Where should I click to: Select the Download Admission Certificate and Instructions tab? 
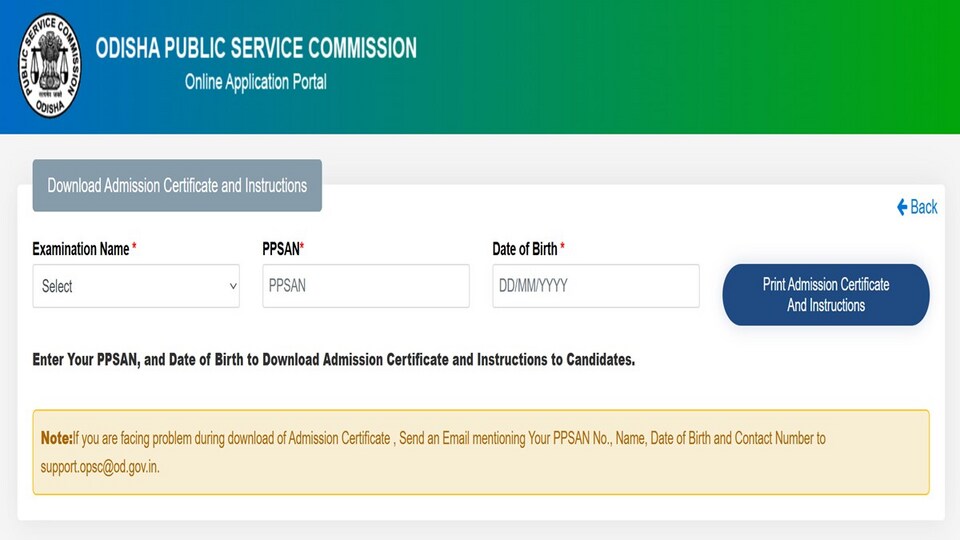(x=177, y=186)
